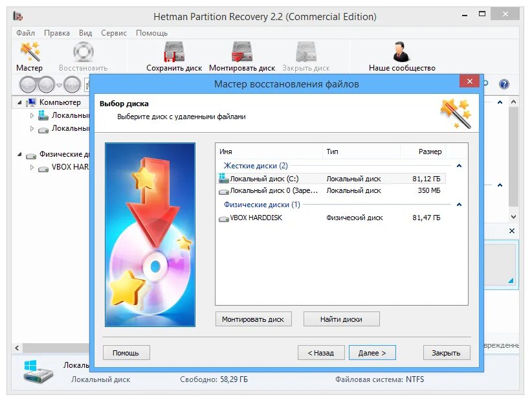Collapse the Физические диски tree node
The height and width of the screenshot is (406, 532).
tap(19, 155)
